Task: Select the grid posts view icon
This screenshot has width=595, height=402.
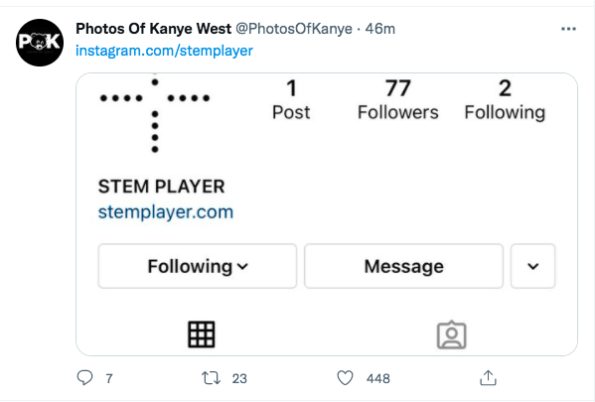Action: tap(201, 334)
